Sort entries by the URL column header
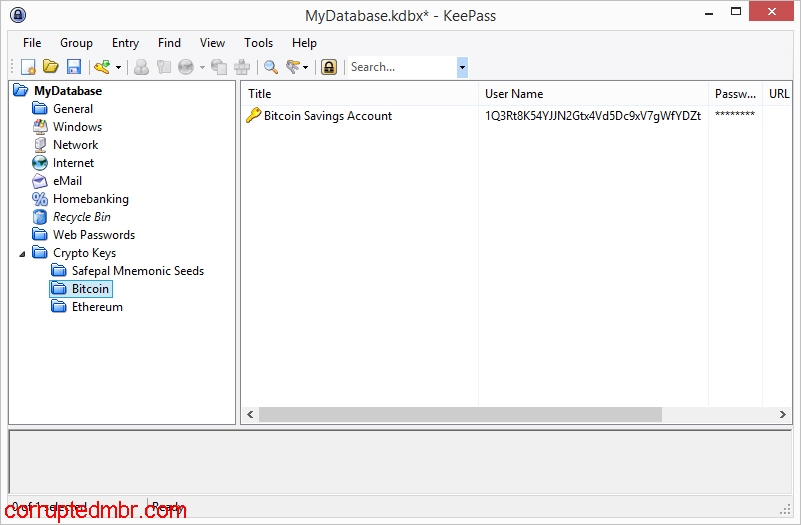 coord(778,94)
